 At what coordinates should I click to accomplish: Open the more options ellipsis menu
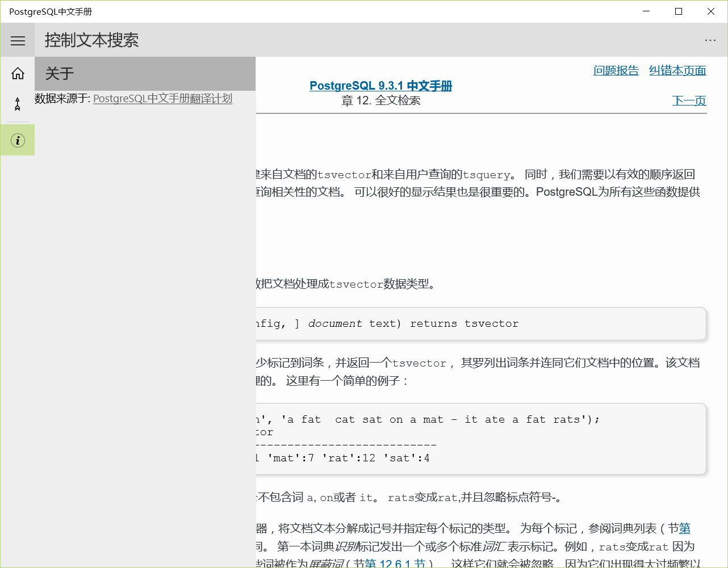(x=710, y=40)
